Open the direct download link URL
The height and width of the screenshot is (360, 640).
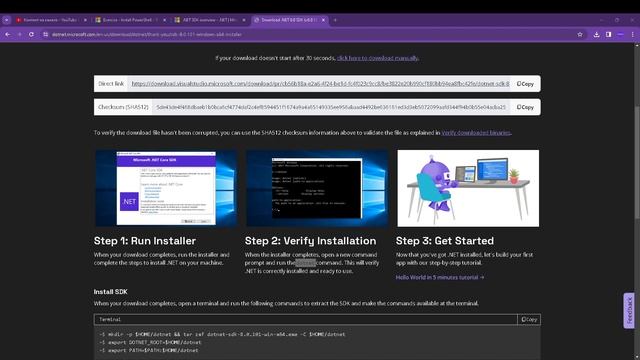[x=320, y=84]
